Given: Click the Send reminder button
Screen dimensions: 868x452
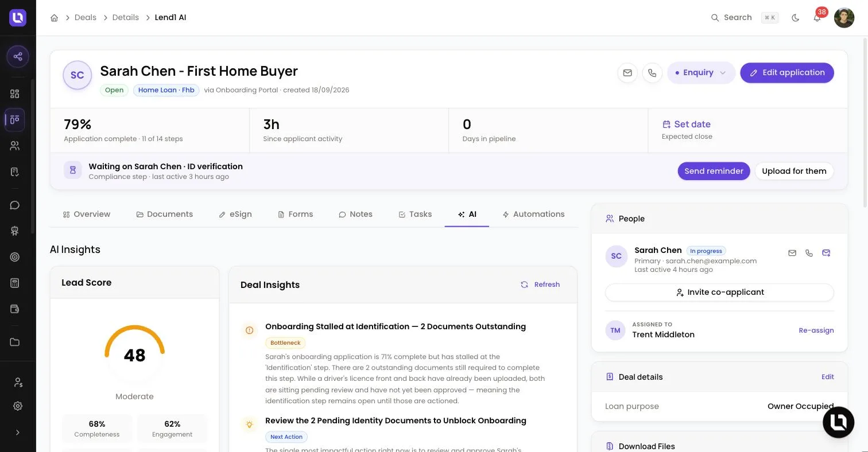Looking at the screenshot, I should [714, 171].
